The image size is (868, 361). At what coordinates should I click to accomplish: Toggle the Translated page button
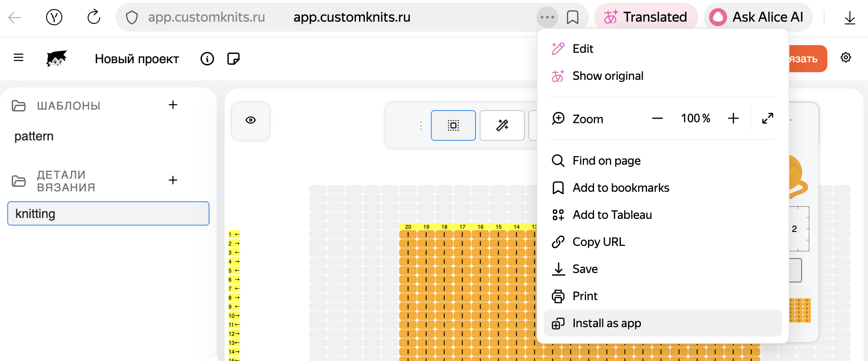(x=645, y=18)
